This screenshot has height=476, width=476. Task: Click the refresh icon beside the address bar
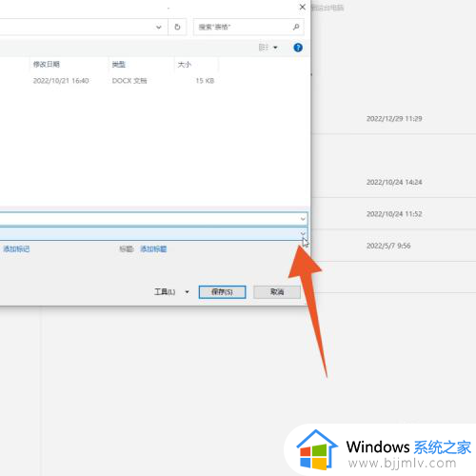(177, 27)
